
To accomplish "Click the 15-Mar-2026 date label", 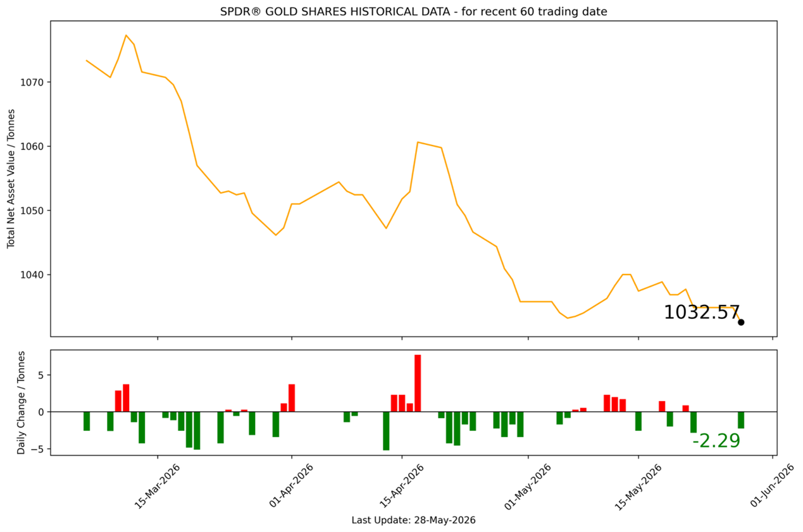I will (x=156, y=485).
